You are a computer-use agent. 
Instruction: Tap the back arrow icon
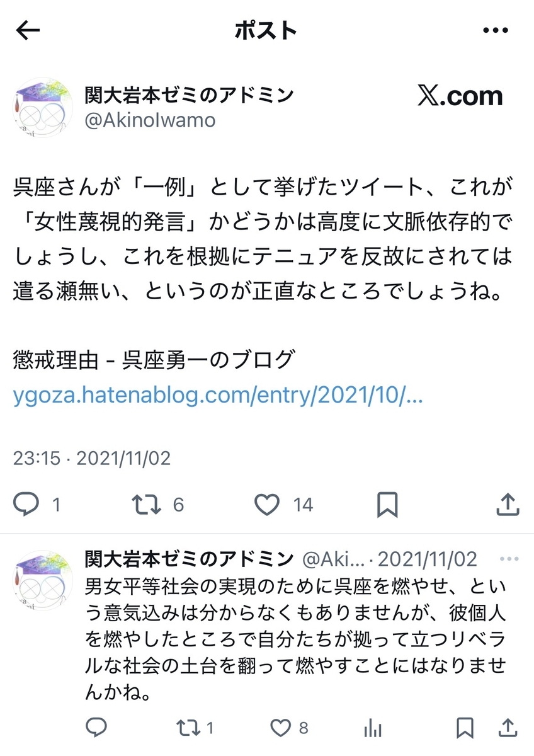28,30
